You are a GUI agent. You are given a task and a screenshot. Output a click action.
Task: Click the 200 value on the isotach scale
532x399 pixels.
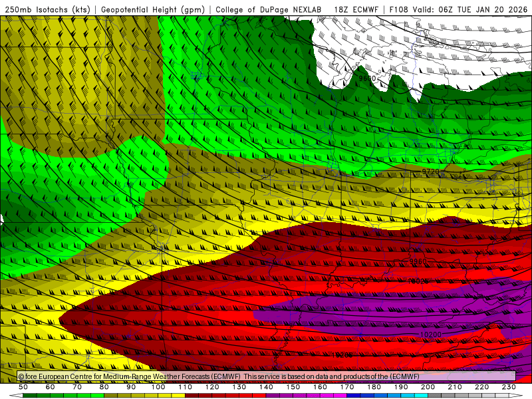pyautogui.click(x=428, y=387)
